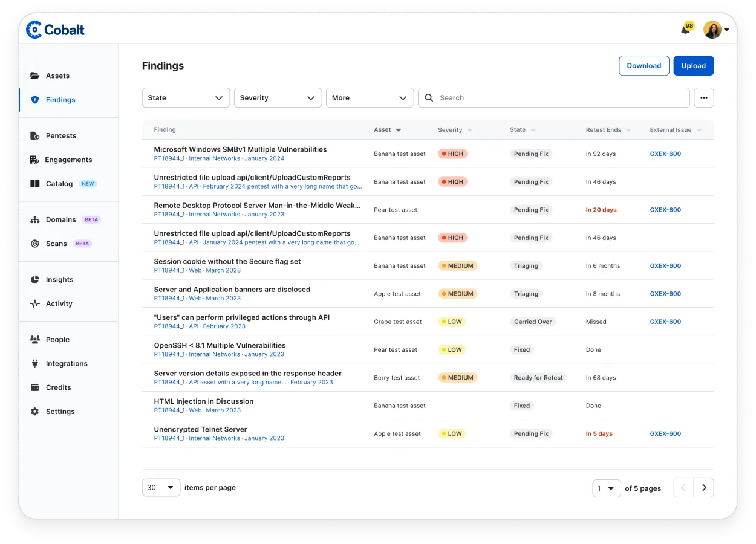Open the items per page dropdown
Image resolution: width=756 pixels, height=544 pixels.
(x=161, y=488)
